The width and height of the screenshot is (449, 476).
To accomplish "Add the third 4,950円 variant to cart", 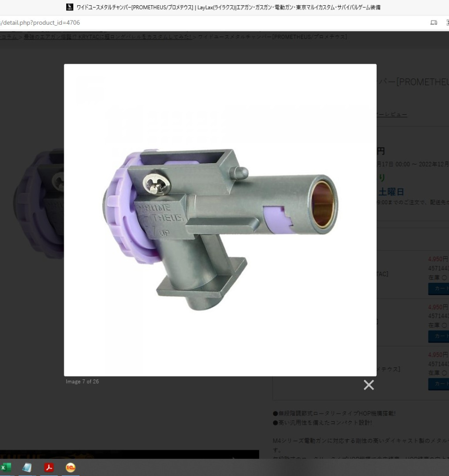I will tap(439, 384).
